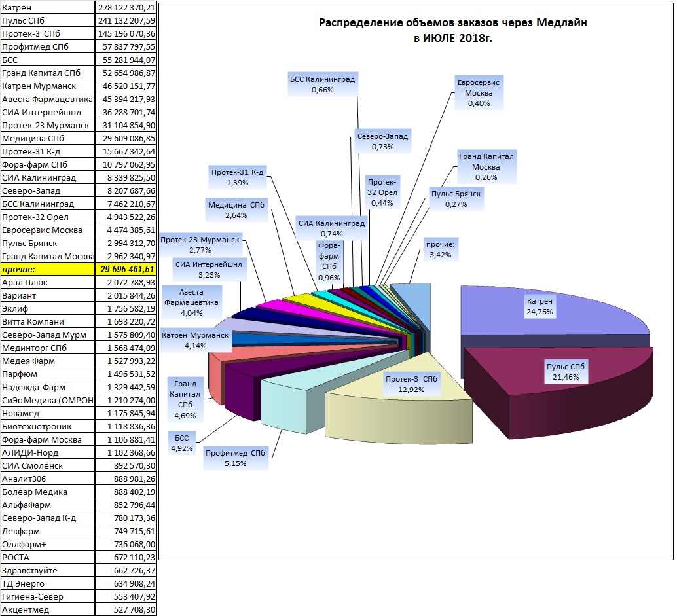Select the Протек-3 СПб table cell

[48, 33]
